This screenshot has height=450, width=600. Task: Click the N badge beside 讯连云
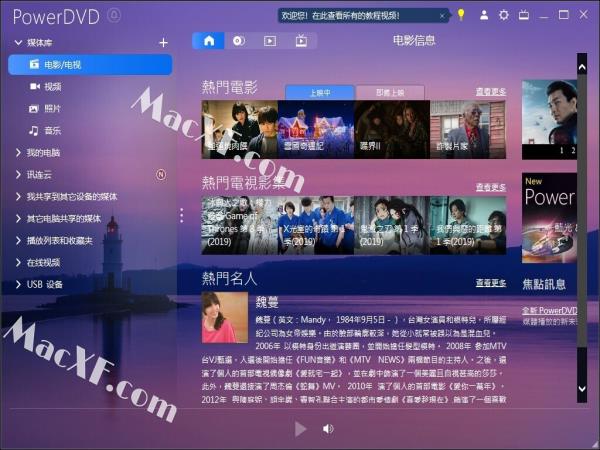(x=161, y=175)
